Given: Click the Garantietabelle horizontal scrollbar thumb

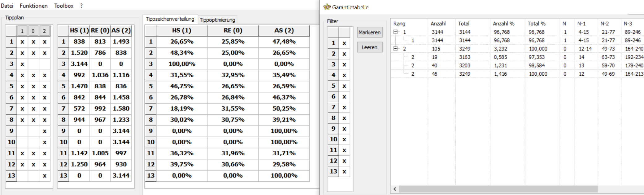Looking at the screenshot, I should (x=498, y=189).
